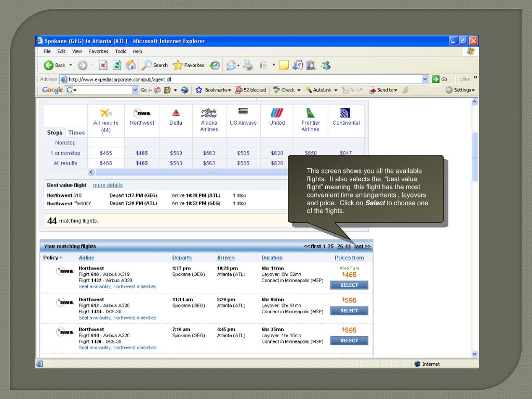Open the View menu

[77, 51]
